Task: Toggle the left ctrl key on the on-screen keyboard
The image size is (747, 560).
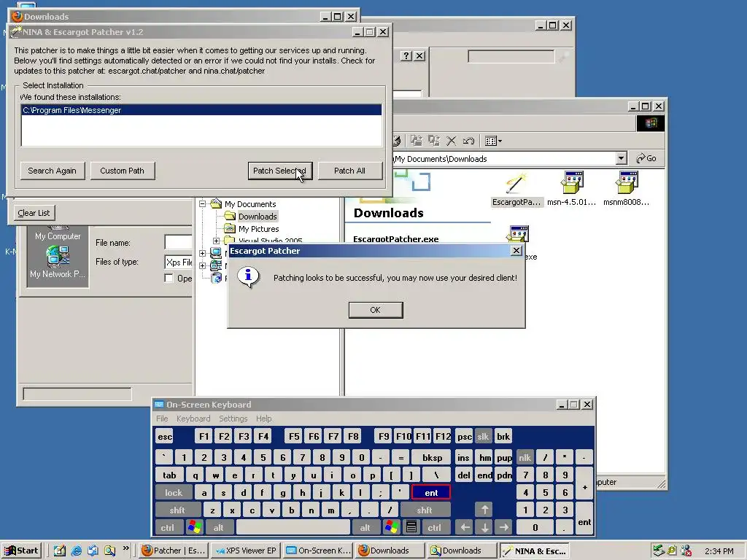Action: click(x=167, y=528)
